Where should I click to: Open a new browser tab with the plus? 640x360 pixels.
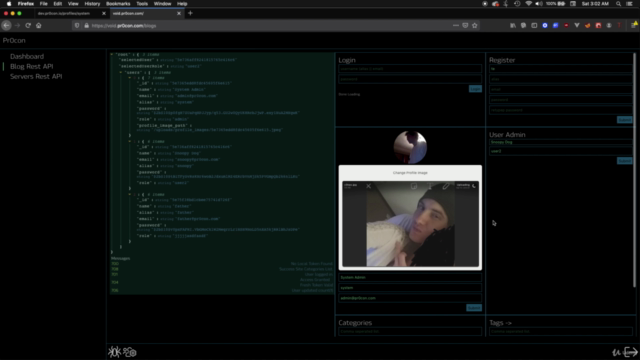(x=190, y=13)
